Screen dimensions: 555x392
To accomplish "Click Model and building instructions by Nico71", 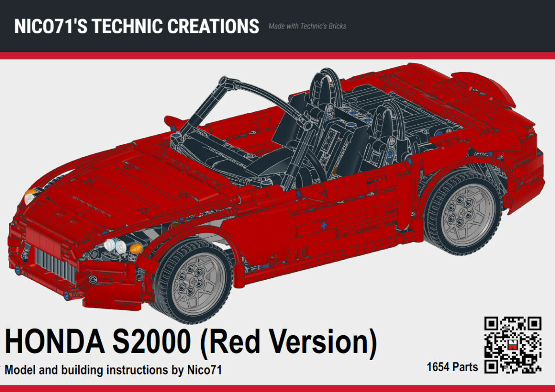I will click(113, 369).
